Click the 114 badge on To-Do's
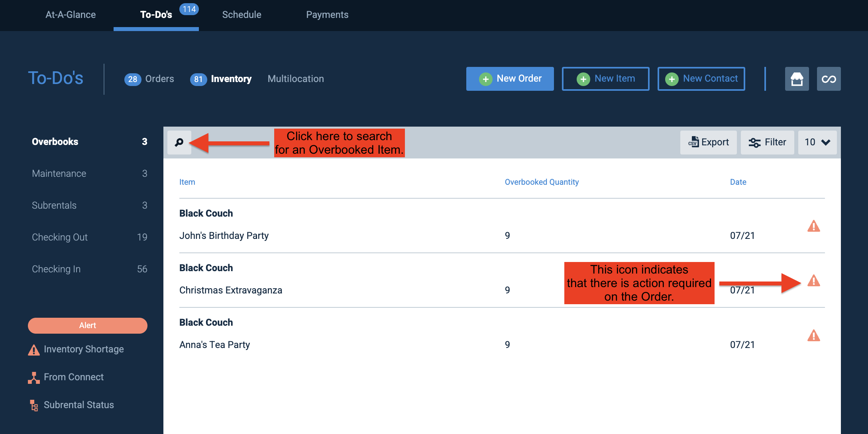868x434 pixels. 189,9
